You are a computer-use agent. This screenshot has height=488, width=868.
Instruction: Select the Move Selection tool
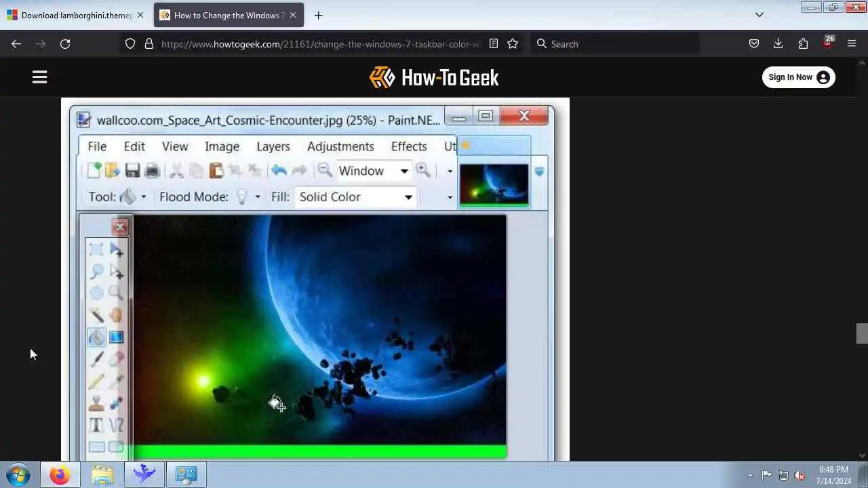(x=117, y=272)
